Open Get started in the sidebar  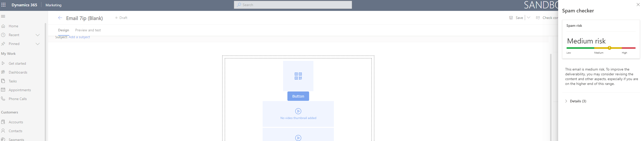point(17,63)
